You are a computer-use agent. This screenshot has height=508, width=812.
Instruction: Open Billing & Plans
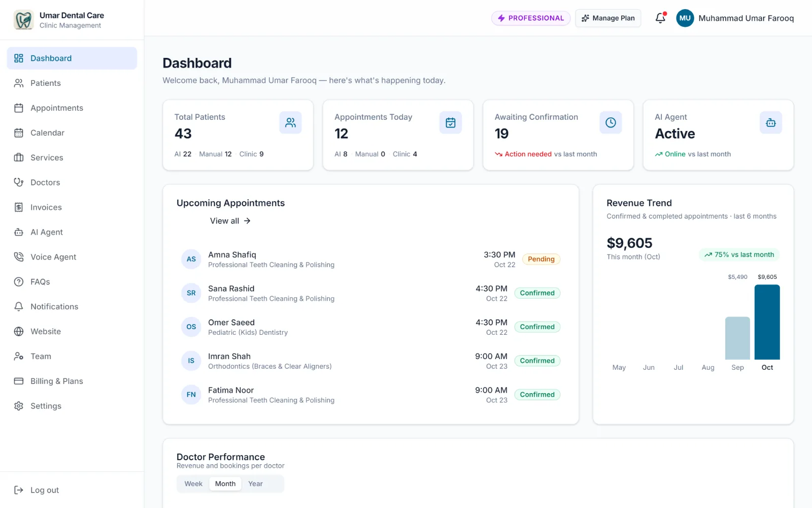(x=72, y=382)
